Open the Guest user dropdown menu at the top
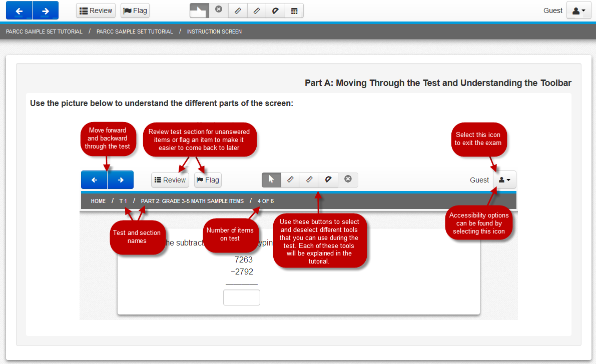Screen dimensions: 596x364 coord(578,10)
